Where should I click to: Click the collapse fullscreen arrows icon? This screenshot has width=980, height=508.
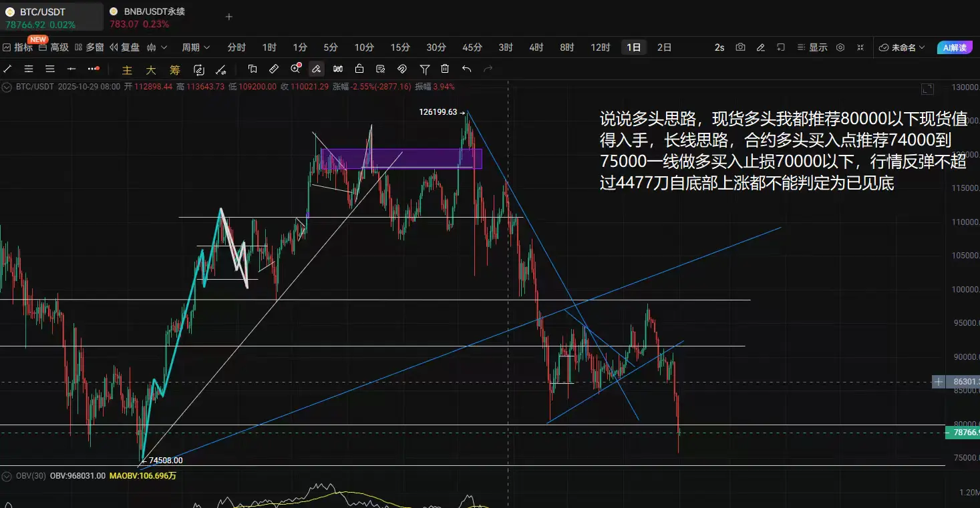tap(860, 47)
